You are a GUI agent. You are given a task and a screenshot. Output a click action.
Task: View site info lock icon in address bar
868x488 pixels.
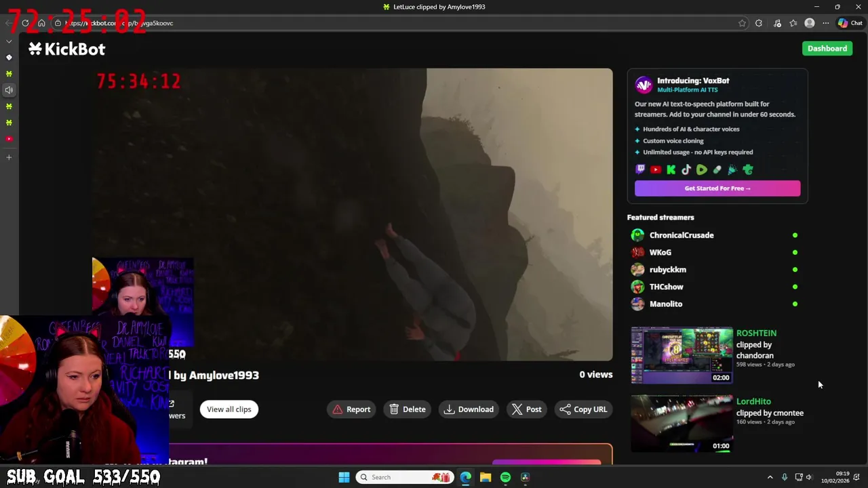(x=58, y=23)
